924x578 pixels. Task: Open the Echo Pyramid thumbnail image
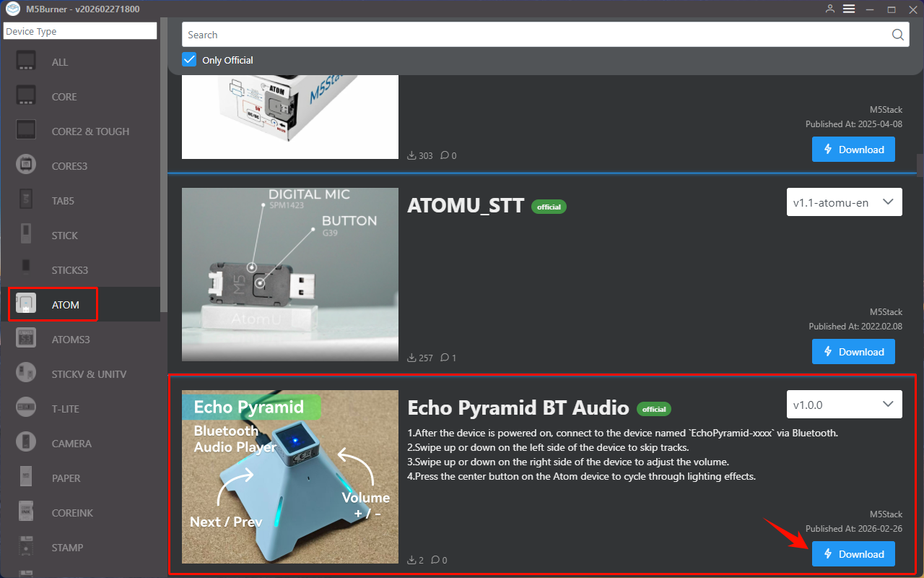(x=290, y=477)
